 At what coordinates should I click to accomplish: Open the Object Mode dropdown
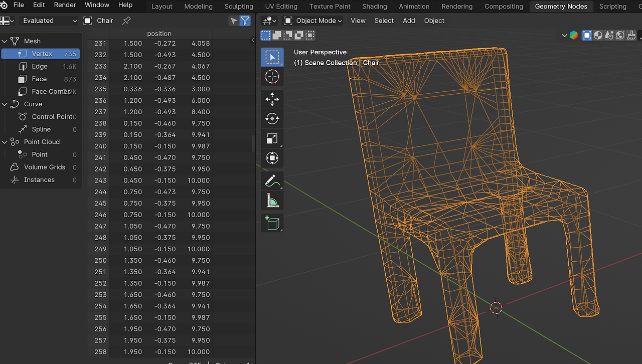(313, 21)
